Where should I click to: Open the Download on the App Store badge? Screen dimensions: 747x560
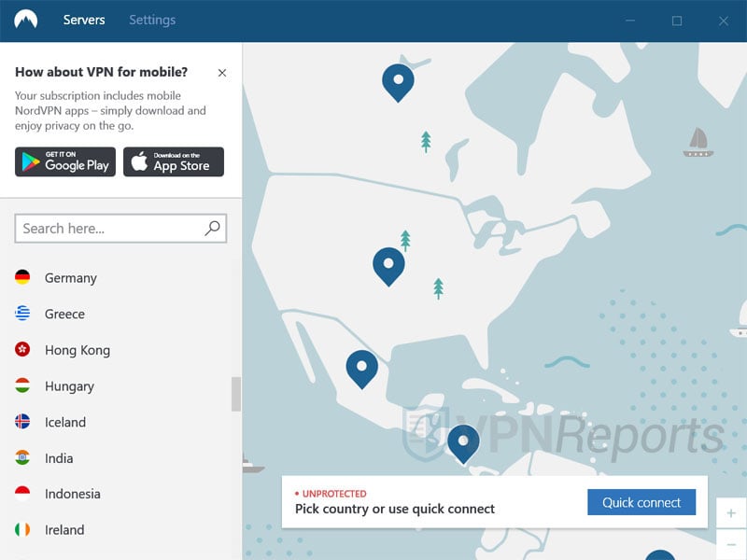coord(174,161)
